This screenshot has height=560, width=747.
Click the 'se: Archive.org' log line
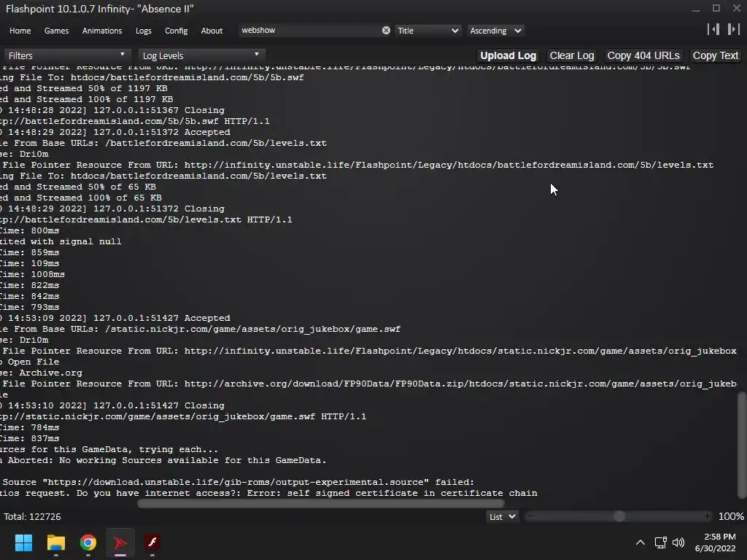(x=41, y=373)
